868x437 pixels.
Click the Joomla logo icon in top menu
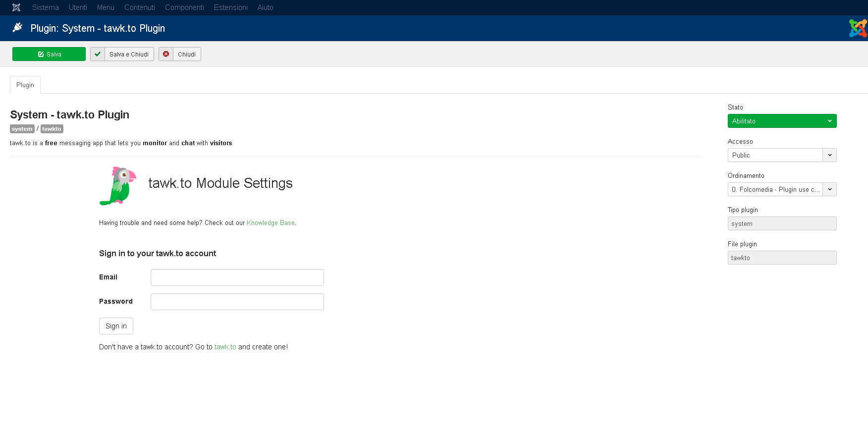16,7
